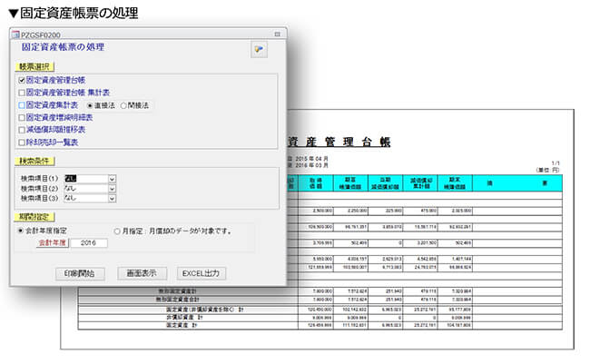Enable the 除却売却一覧表 checkbox
The image size is (590, 364).
tap(22, 143)
